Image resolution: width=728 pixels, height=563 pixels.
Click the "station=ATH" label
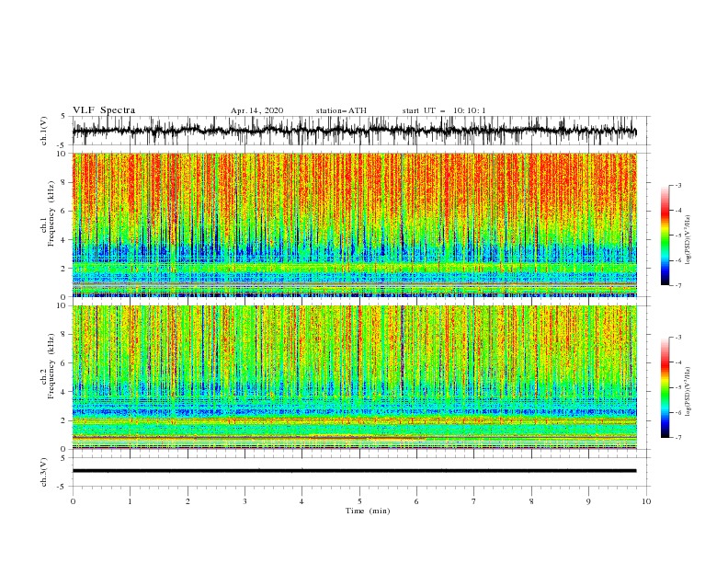[341, 110]
